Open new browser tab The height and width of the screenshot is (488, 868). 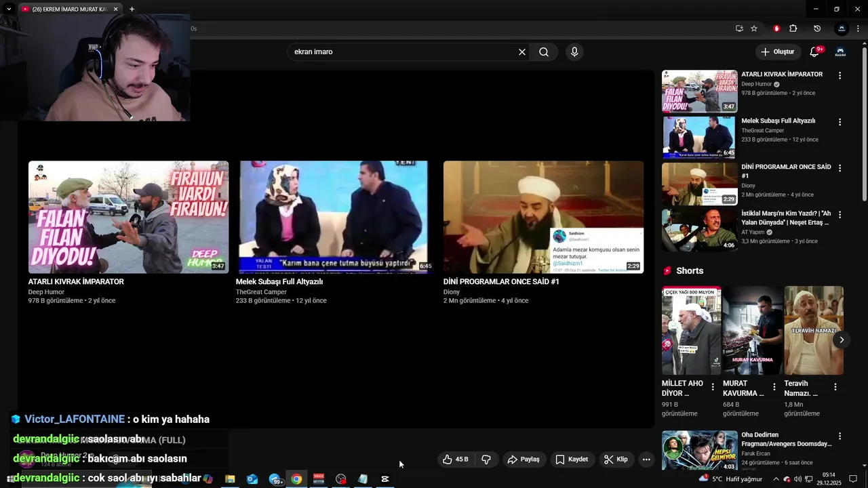point(132,9)
